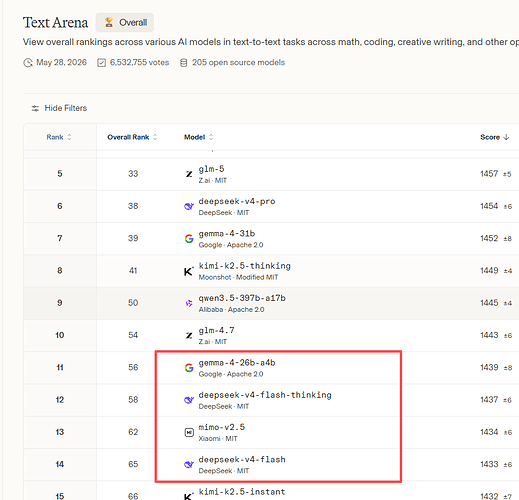This screenshot has width=519, height=500.
Task: Open the mimo-v2.5 model link
Action: coord(222,427)
